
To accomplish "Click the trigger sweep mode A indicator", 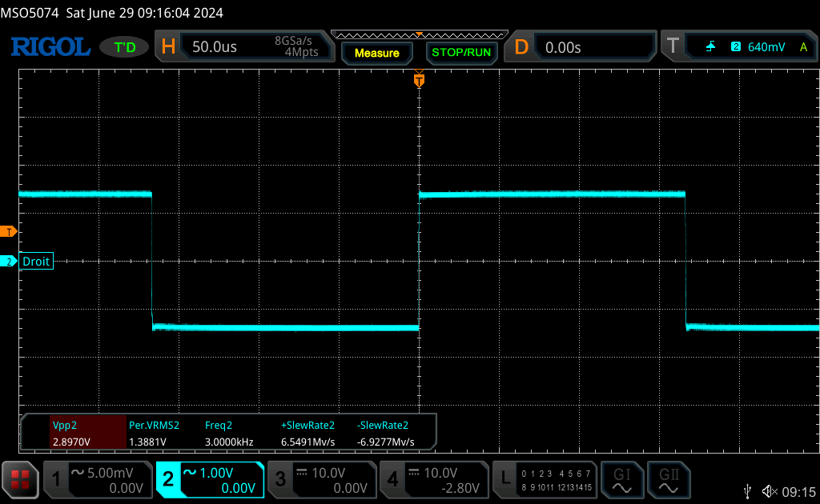I will tap(803, 47).
